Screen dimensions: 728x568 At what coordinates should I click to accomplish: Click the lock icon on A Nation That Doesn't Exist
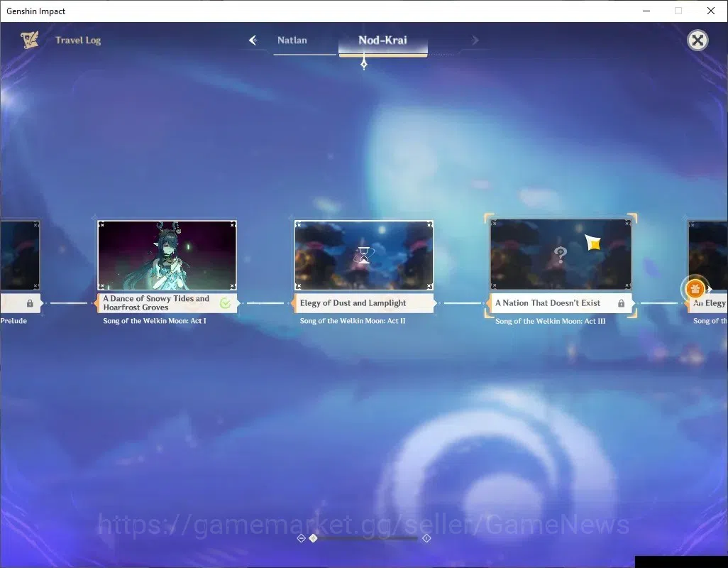[x=622, y=303]
